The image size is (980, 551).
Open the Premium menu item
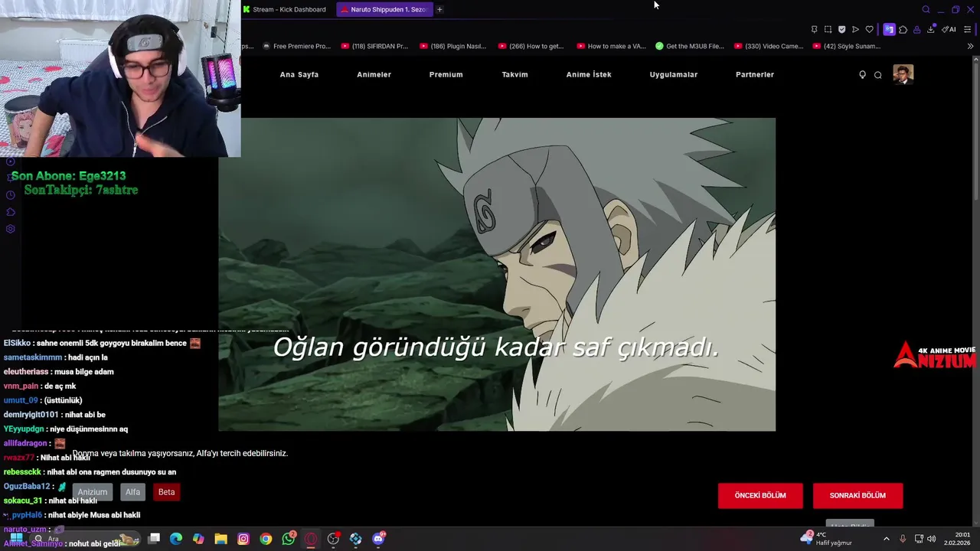446,74
